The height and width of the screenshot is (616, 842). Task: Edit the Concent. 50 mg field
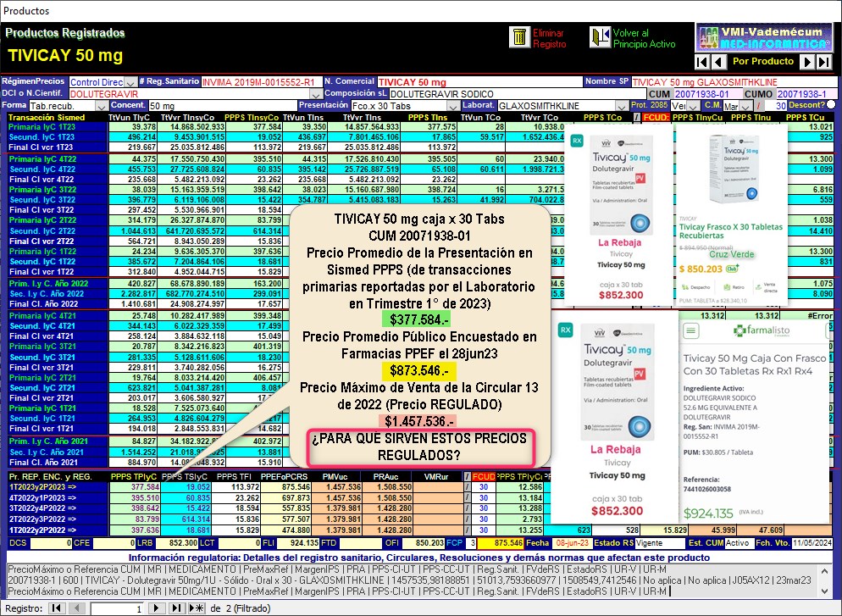pos(222,106)
